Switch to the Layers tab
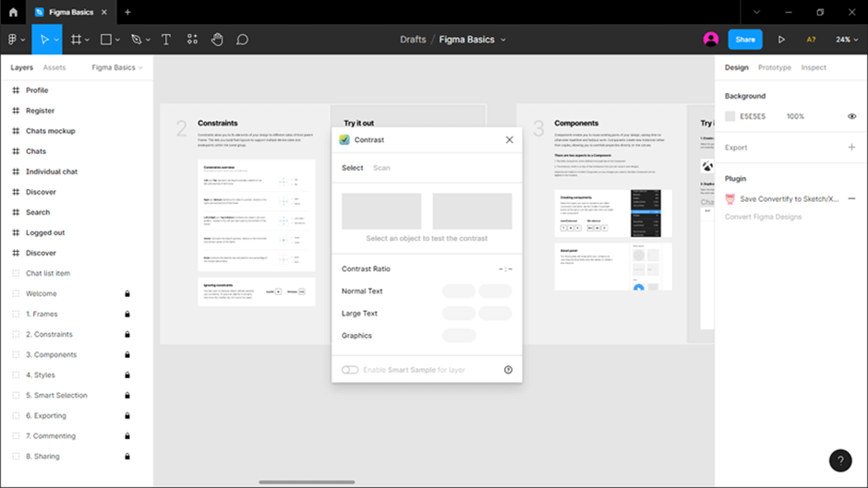This screenshot has height=488, width=868. coord(21,67)
